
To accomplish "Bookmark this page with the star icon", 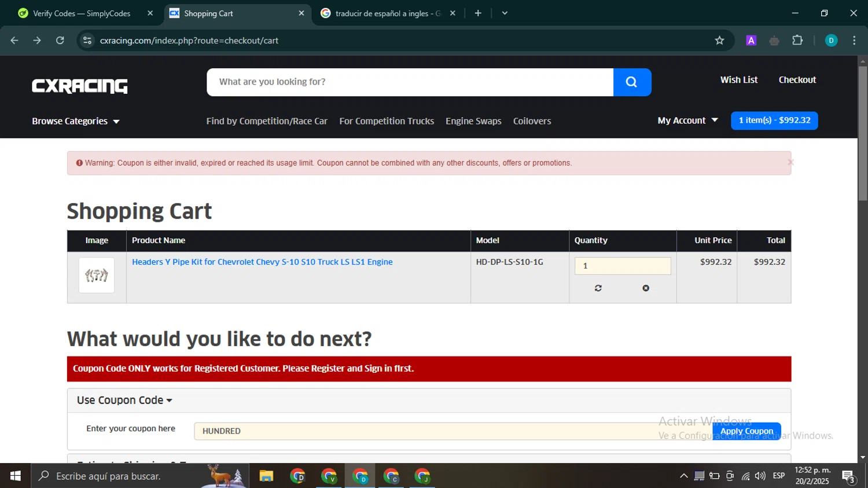I will click(x=719, y=41).
